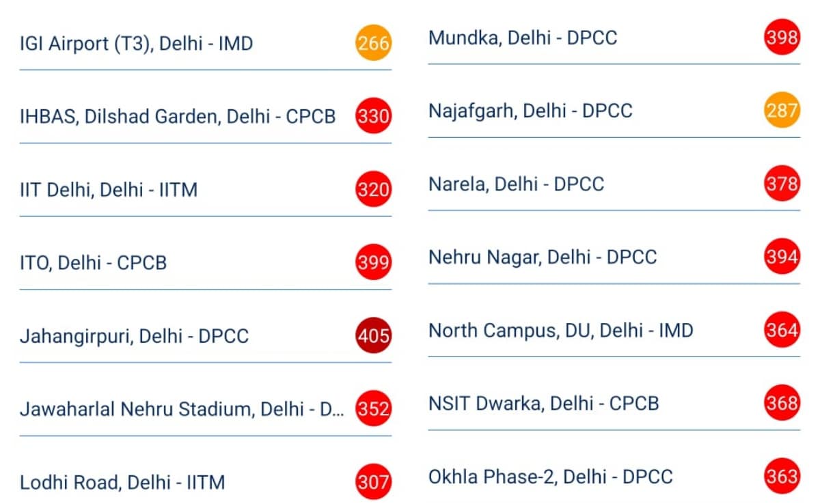Open Narela, Delhi - DPCC station
Image resolution: width=820 pixels, height=504 pixels.
coord(516,184)
